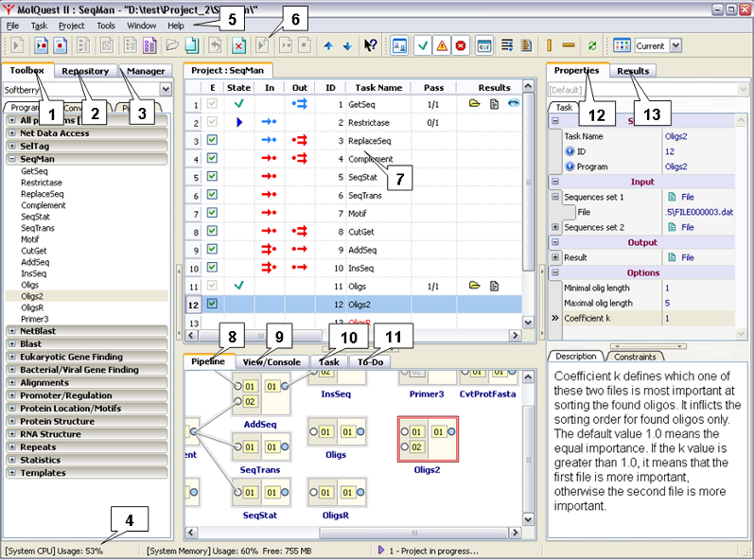Select Primer3 in the toolbox list
The height and width of the screenshot is (560, 754).
35,319
